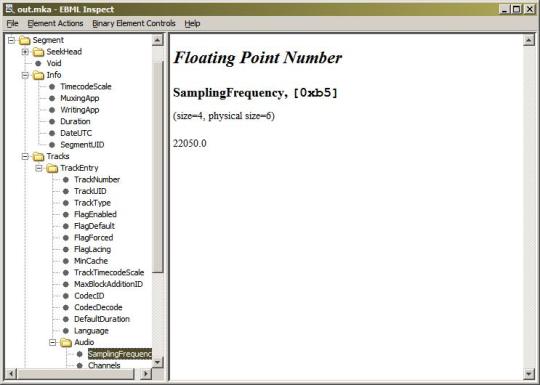The image size is (540, 385).
Task: Click the bullet icon beside FlagLacing
Action: pos(66,250)
